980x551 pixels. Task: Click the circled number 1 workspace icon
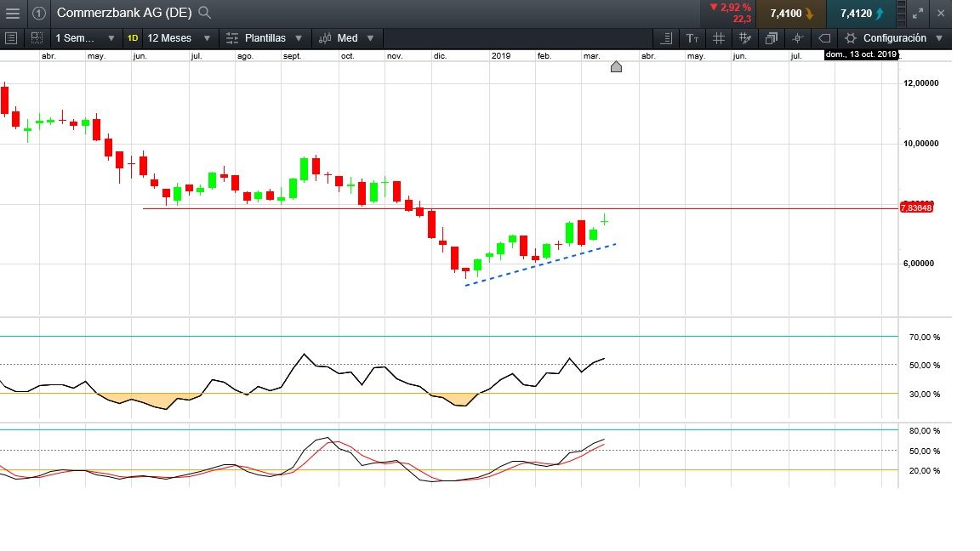click(x=39, y=13)
